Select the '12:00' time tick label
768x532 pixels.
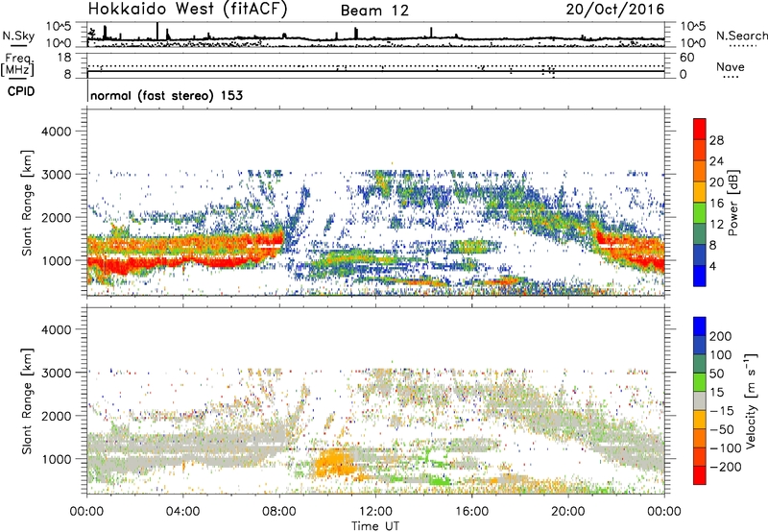click(375, 512)
